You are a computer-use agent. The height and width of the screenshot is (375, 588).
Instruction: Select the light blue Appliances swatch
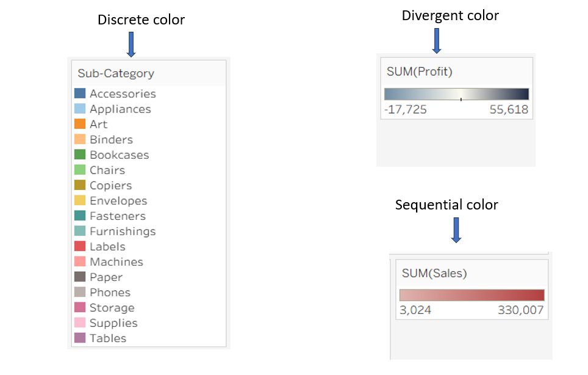(80, 109)
